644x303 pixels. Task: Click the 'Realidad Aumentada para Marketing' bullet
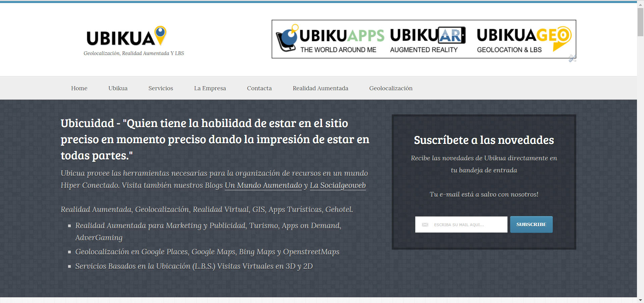(x=208, y=232)
